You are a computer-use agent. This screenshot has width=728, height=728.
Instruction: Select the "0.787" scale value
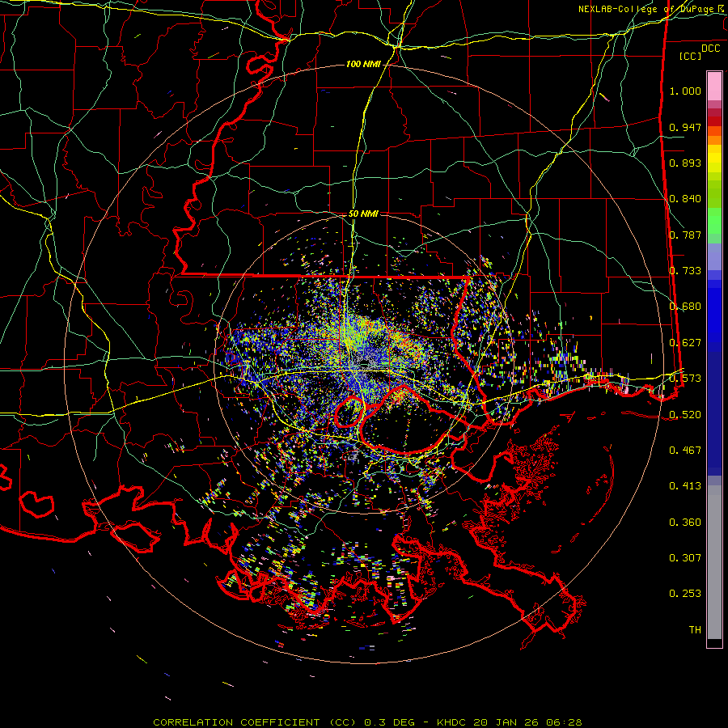[x=685, y=235]
